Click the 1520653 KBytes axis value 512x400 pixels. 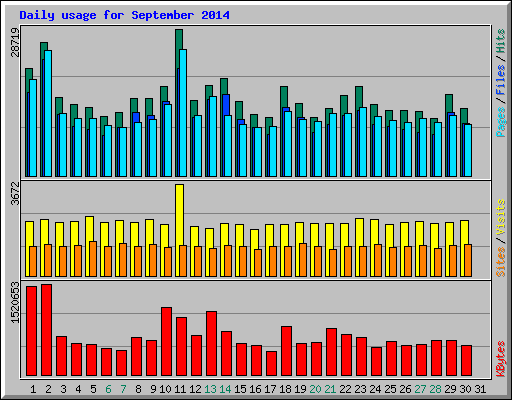coord(15,302)
